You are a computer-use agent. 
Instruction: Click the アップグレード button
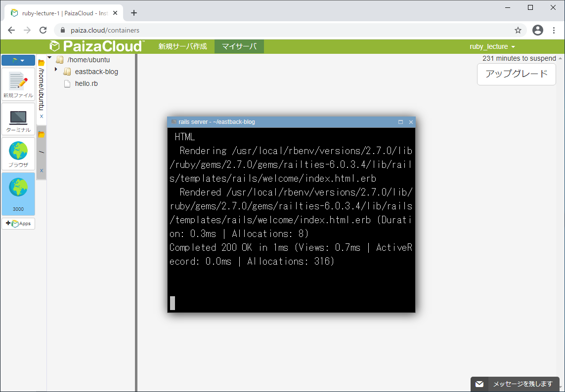[x=517, y=74]
